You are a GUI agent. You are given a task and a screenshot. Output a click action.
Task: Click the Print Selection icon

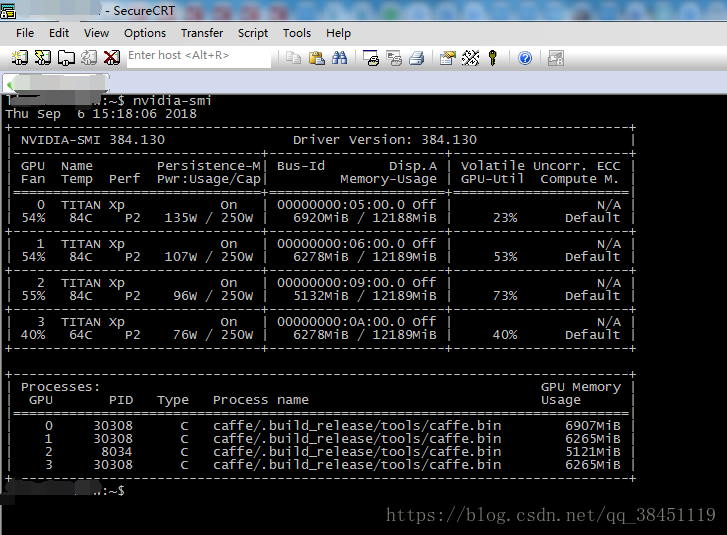pyautogui.click(x=394, y=58)
